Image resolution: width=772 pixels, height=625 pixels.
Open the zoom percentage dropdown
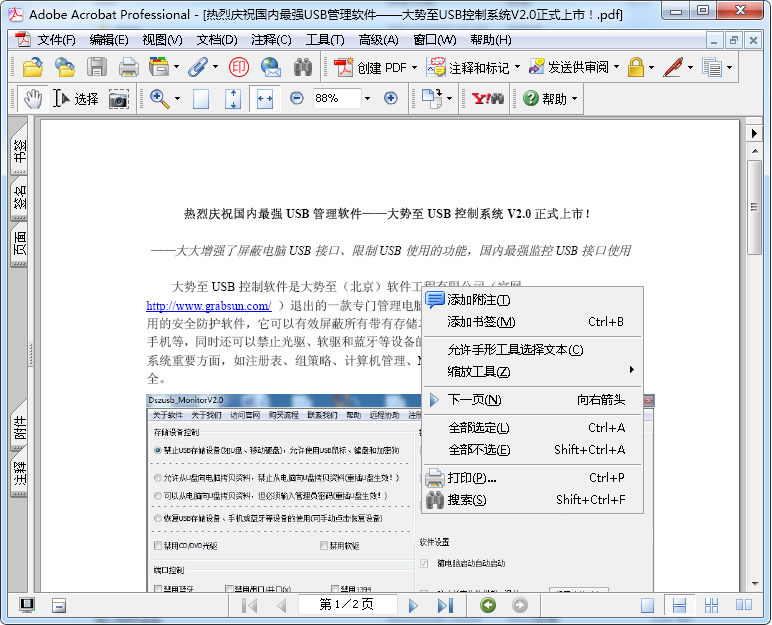[x=367, y=99]
